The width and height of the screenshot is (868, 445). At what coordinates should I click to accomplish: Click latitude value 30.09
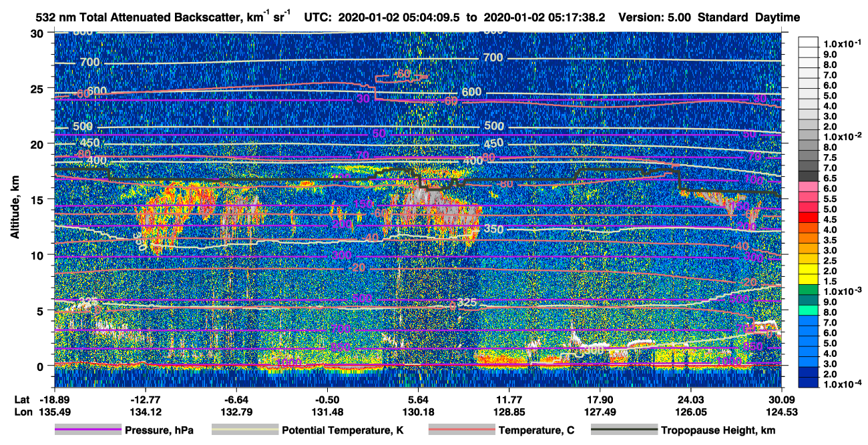pyautogui.click(x=781, y=399)
